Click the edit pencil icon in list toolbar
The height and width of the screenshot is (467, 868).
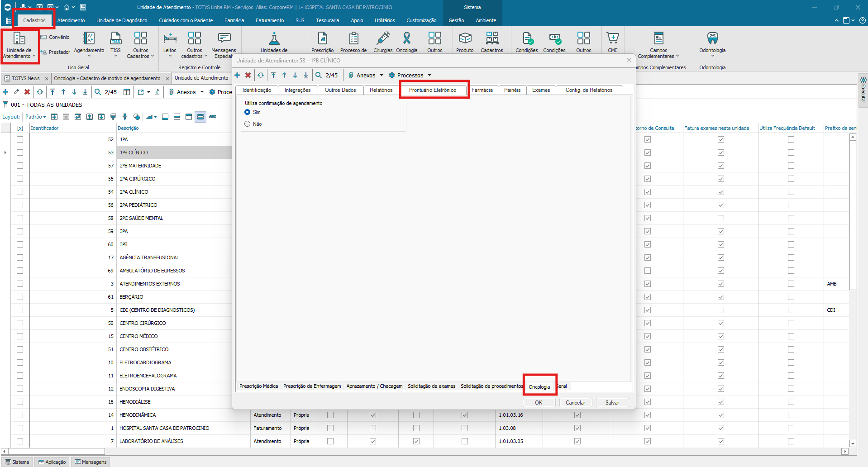click(16, 92)
